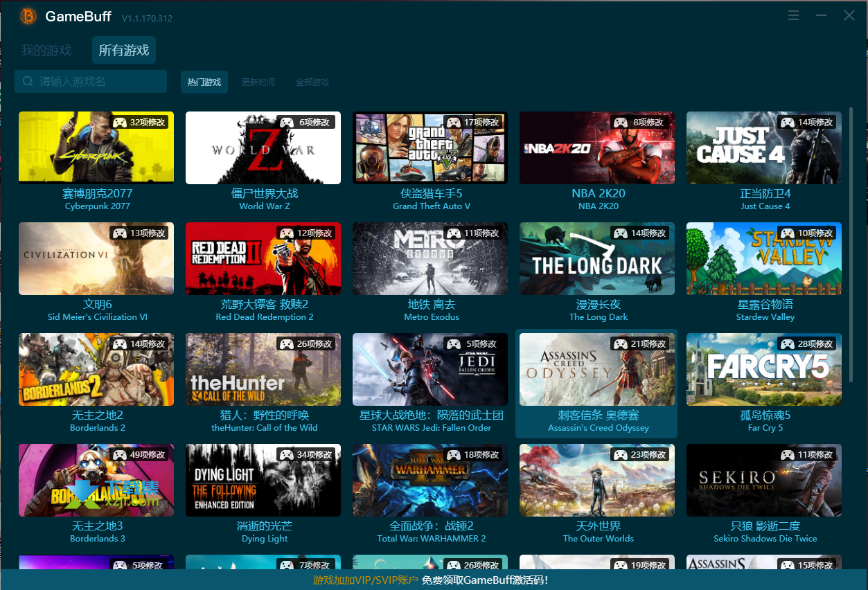Screen dimensions: 868x590
Task: Click the controller badge on Grand Theft Auto V
Action: tap(454, 122)
